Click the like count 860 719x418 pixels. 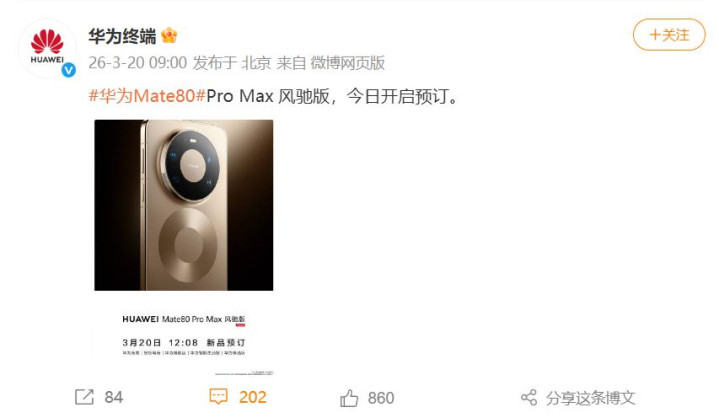[381, 398]
